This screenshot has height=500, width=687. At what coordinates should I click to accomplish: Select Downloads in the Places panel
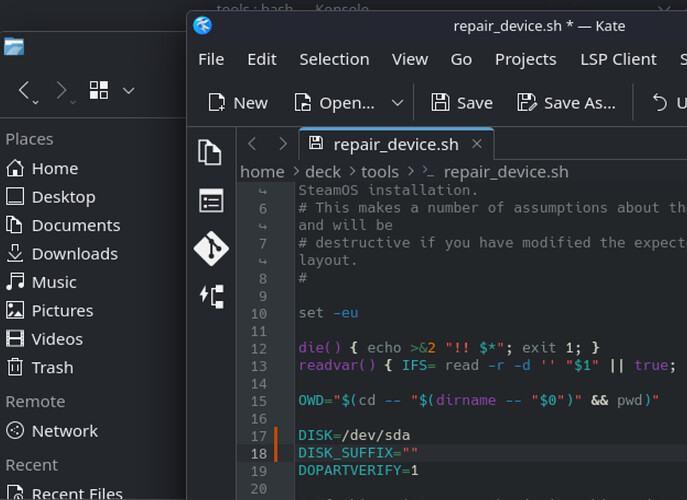coord(74,254)
